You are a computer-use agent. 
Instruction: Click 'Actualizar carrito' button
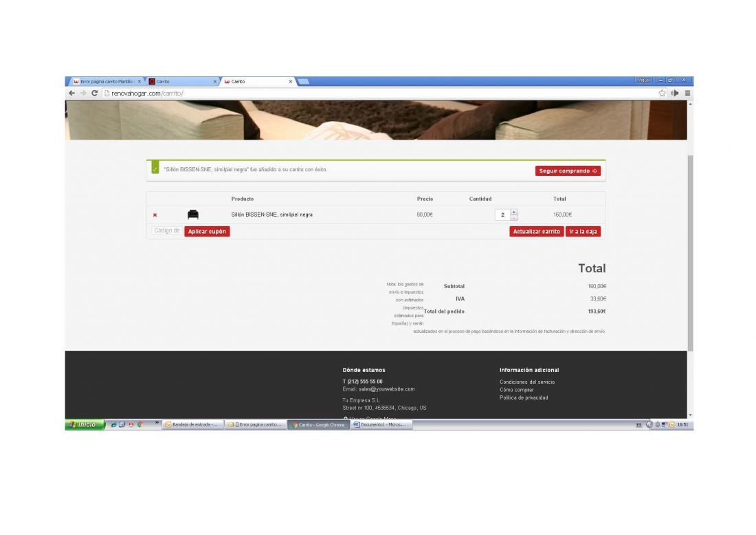point(536,232)
